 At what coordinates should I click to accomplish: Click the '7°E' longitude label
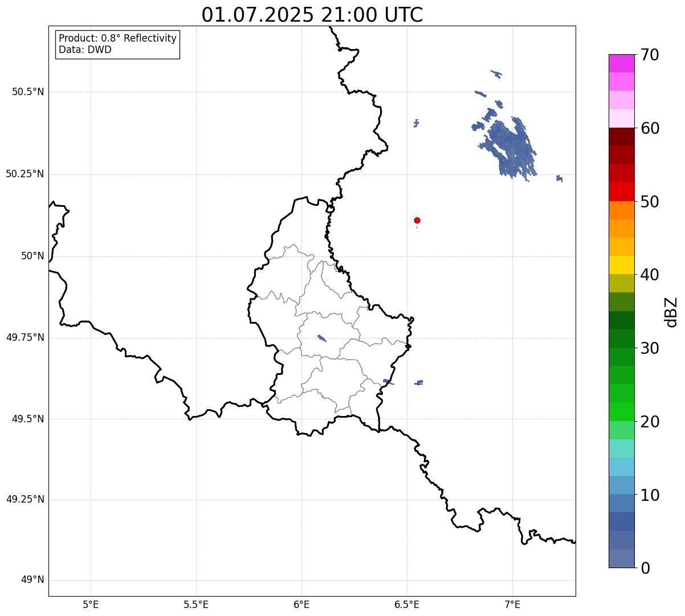coord(512,604)
